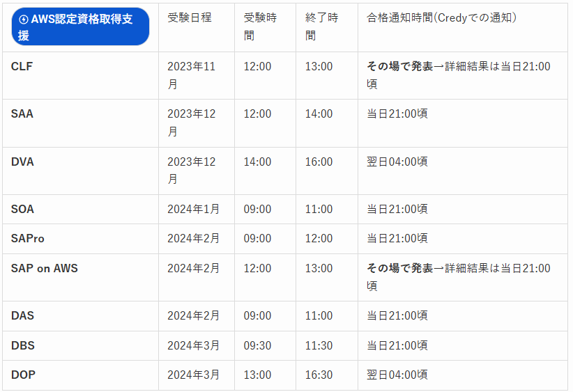
Task: Click the 09:00 start time for SOA
Action: pos(258,209)
